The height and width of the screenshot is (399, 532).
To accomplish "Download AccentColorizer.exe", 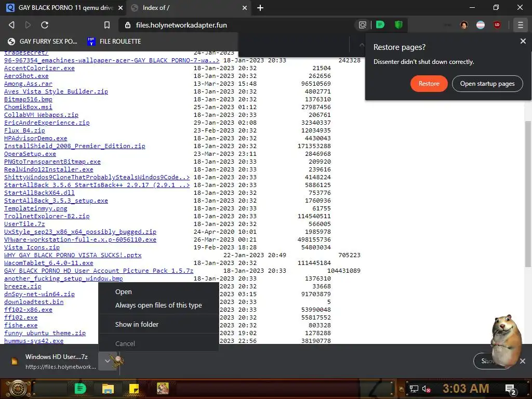I will [x=39, y=68].
